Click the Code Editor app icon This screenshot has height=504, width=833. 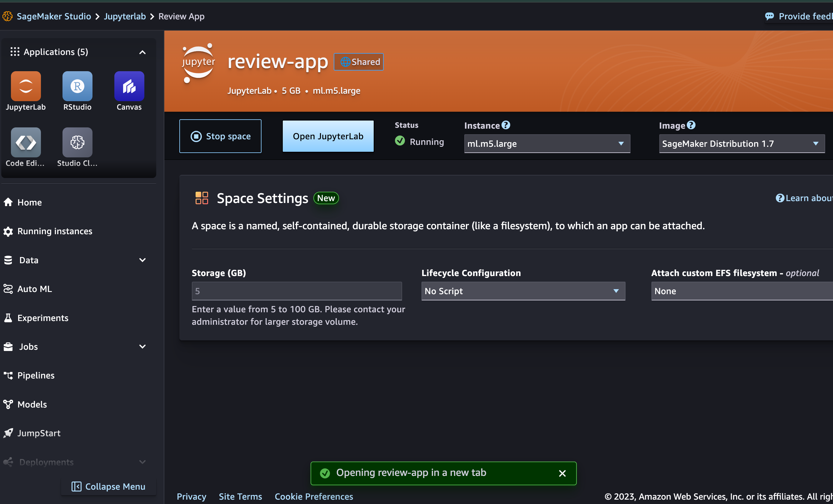coord(26,142)
